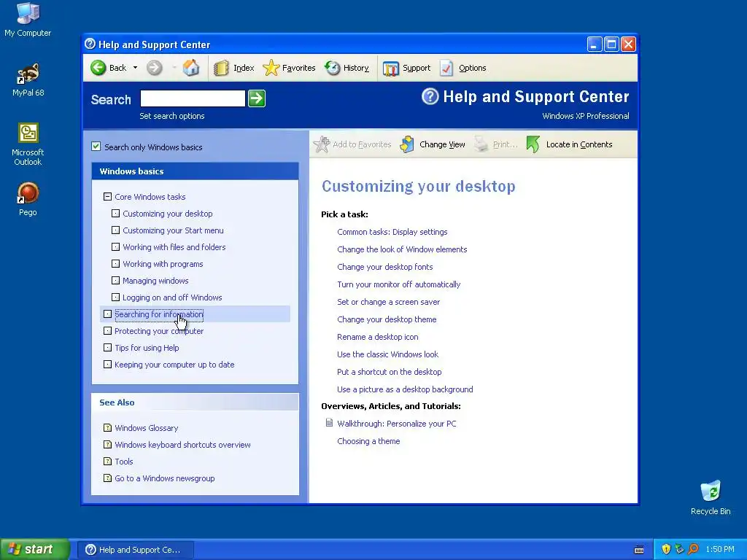747x560 pixels.
Task: Open Walkthrough: Personalize your PC
Action: coord(396,424)
